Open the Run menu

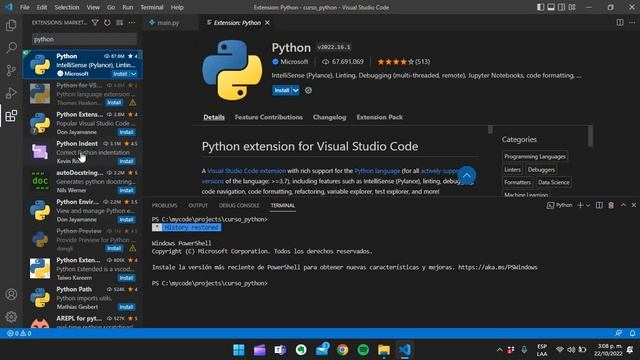coord(128,7)
